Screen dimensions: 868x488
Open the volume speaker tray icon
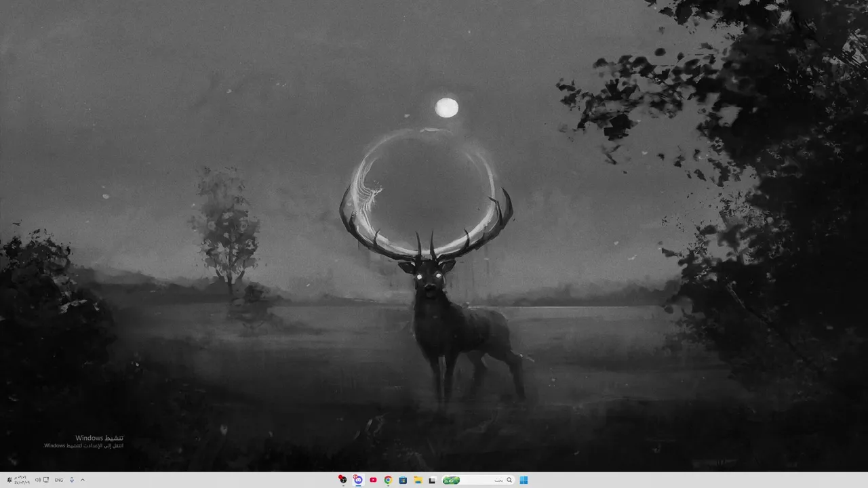(38, 480)
